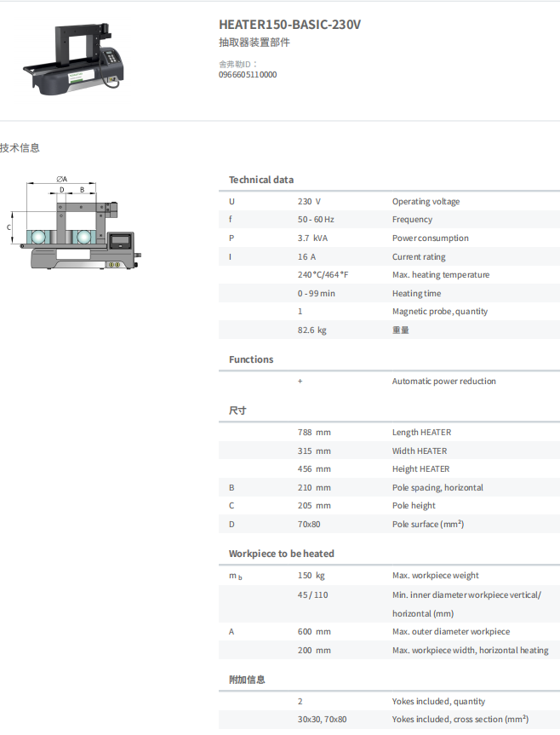Click the symbol A in workpiece table

click(x=231, y=631)
